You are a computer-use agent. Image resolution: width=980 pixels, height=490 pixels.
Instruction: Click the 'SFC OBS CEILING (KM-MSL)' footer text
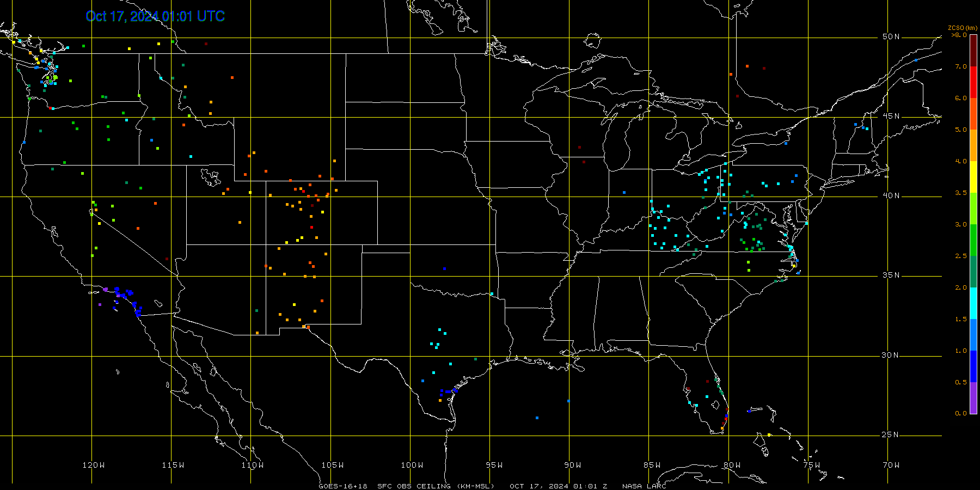coord(436,486)
